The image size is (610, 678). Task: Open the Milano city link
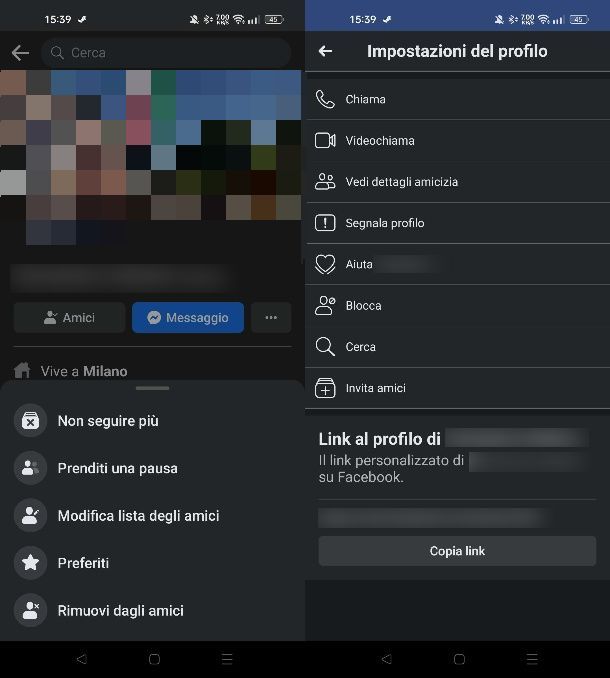105,371
